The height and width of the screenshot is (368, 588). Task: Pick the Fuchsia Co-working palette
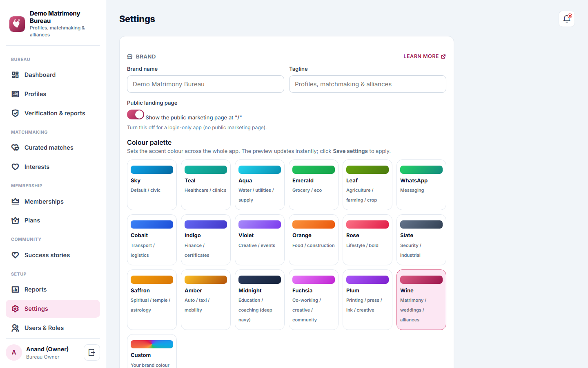click(314, 300)
